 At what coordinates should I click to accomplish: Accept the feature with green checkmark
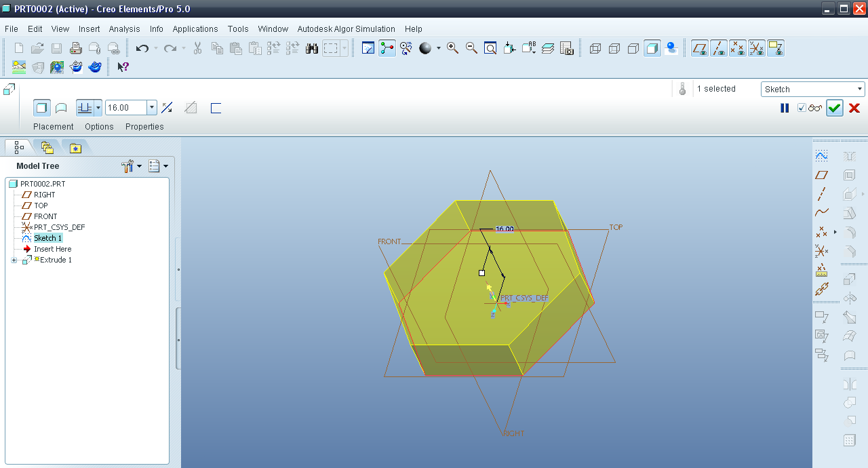[835, 108]
